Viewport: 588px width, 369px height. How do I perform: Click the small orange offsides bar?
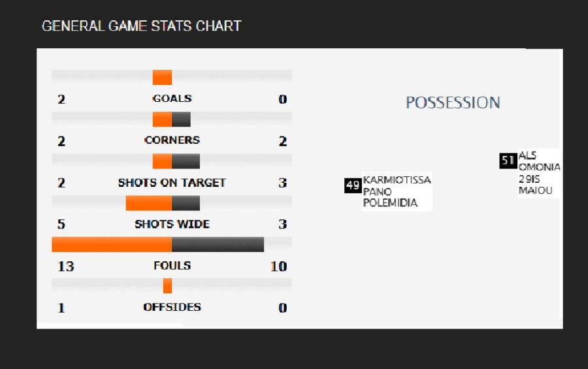coord(168,286)
